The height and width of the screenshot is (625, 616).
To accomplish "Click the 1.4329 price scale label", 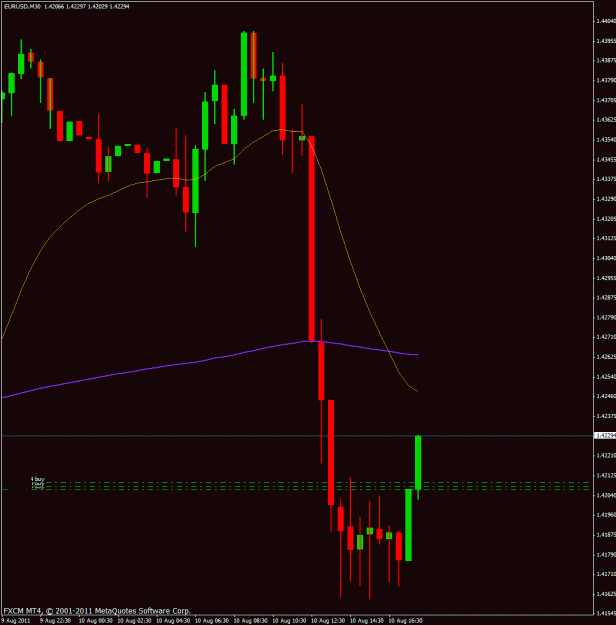I will click(606, 199).
